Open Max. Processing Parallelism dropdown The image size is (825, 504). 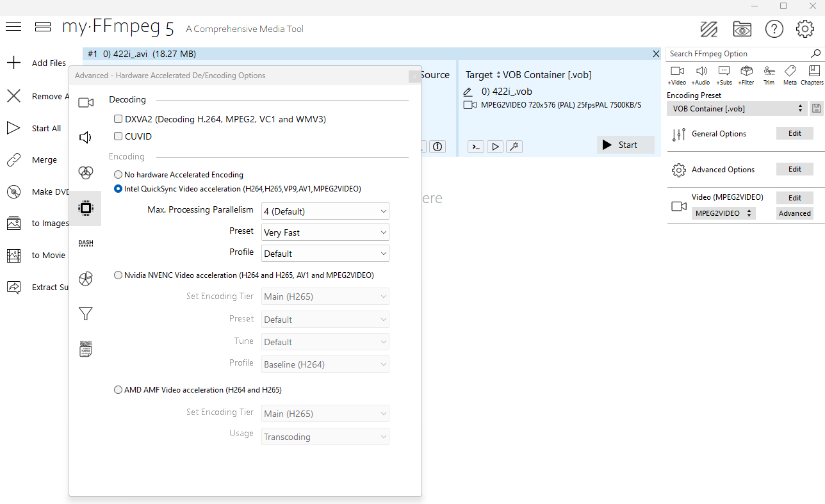pos(325,211)
